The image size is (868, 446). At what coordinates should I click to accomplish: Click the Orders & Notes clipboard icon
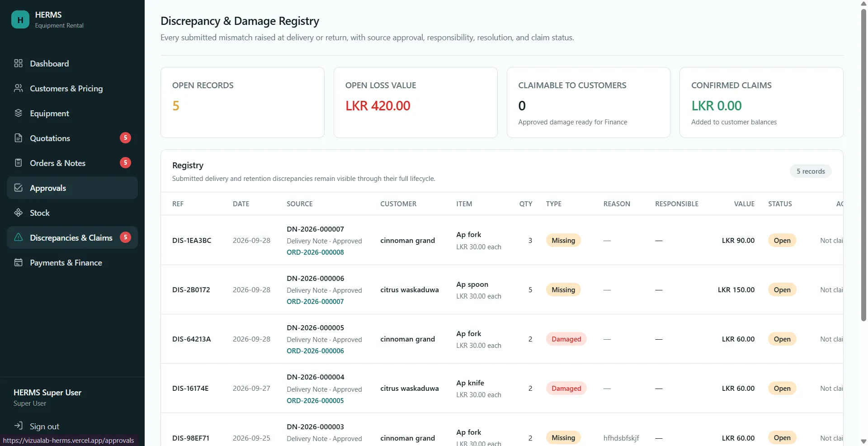click(x=19, y=163)
